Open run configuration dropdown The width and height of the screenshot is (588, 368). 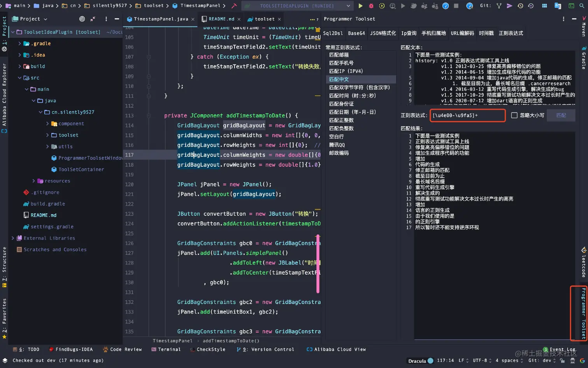point(348,6)
